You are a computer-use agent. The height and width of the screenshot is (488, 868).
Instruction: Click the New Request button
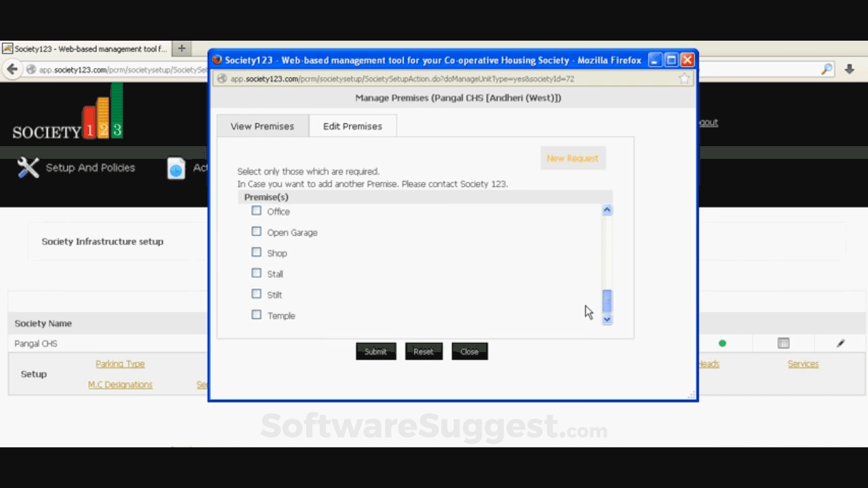click(573, 158)
